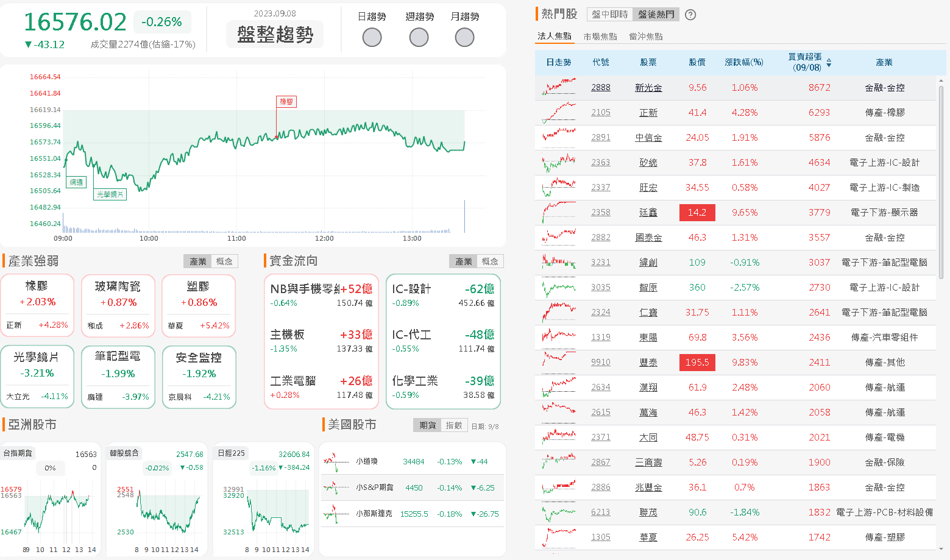
Task: Click the 月趨勢 indicator circle
Action: (464, 38)
